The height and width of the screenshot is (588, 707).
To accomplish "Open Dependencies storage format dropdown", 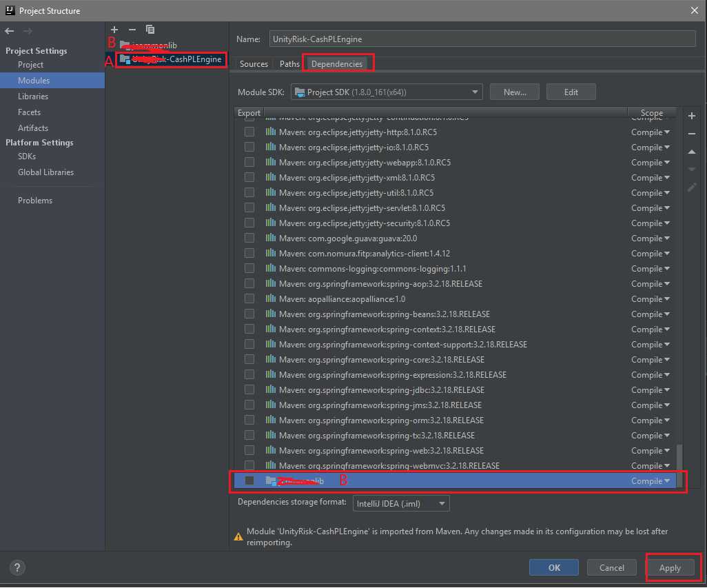I will point(401,503).
